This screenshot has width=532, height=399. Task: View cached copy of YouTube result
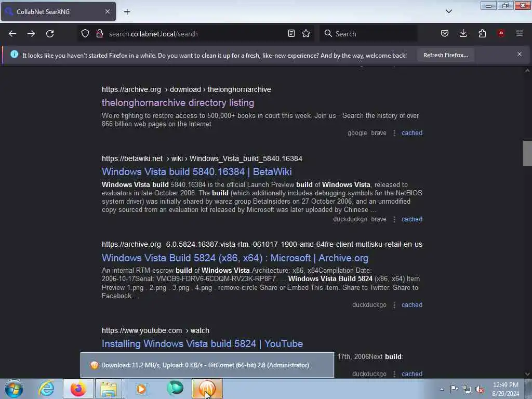click(x=412, y=374)
